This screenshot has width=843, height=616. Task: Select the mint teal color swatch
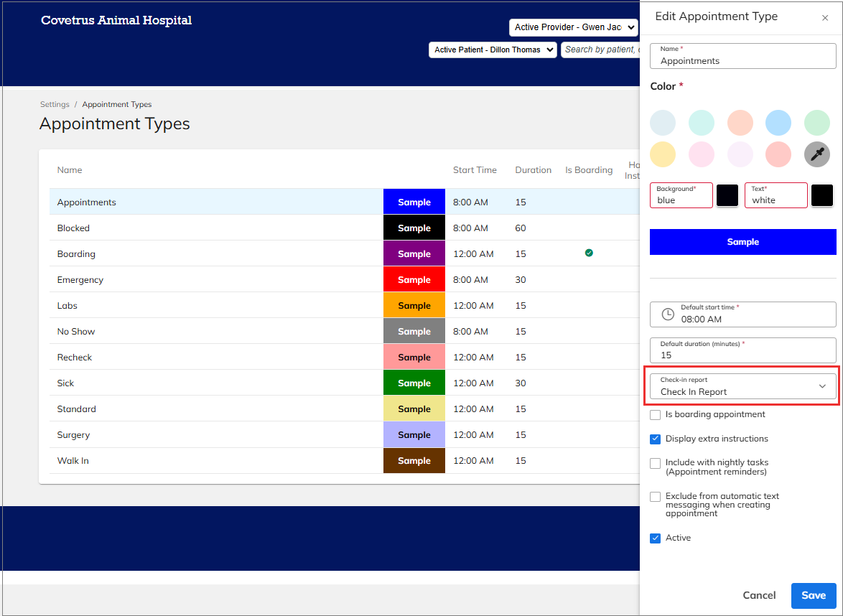tap(701, 123)
